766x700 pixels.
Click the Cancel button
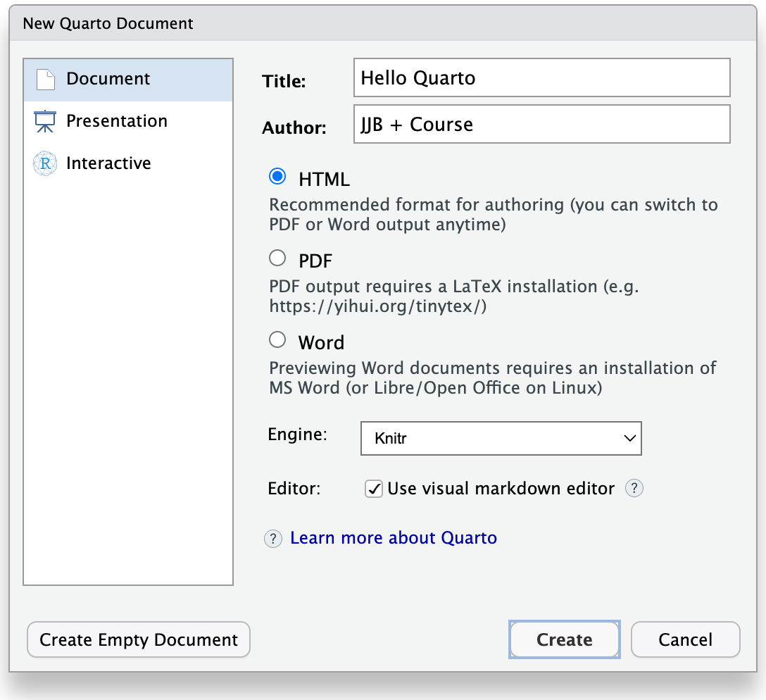tap(685, 639)
